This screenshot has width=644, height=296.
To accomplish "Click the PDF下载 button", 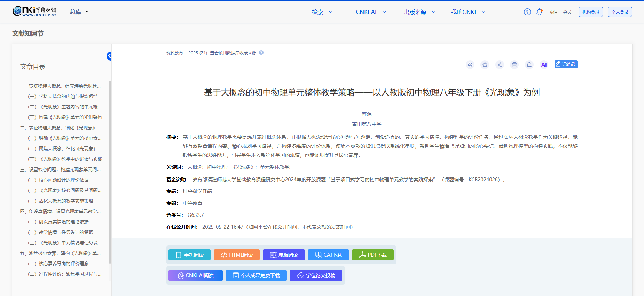I will click(x=372, y=255).
